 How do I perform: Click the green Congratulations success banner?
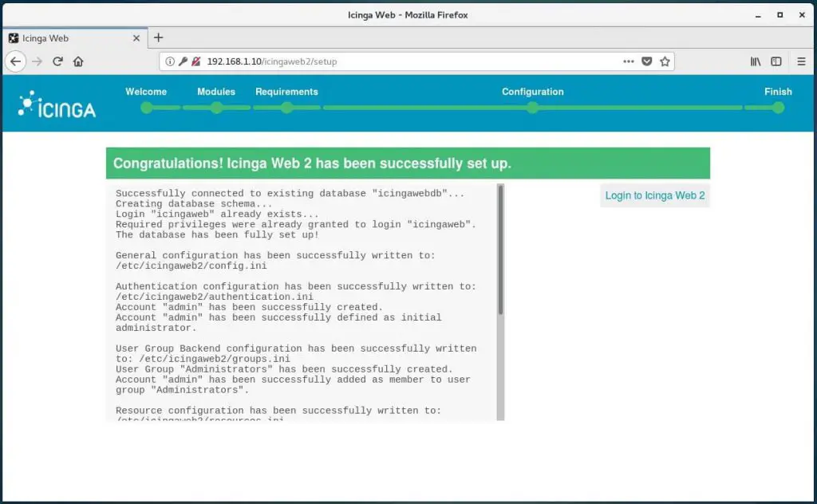coord(408,163)
